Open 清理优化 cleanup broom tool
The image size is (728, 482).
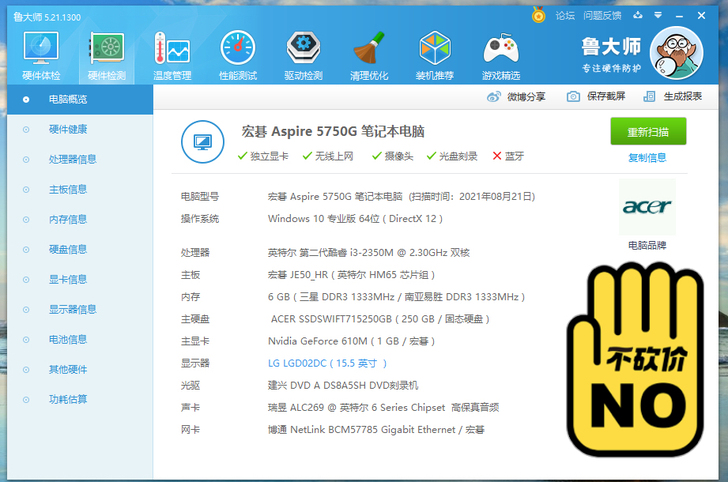pos(369,55)
